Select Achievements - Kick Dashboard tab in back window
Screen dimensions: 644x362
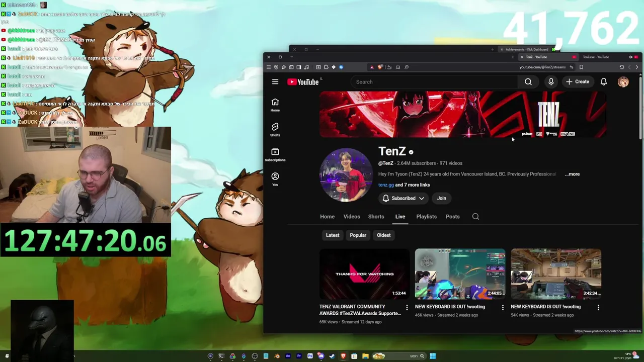[527, 49]
